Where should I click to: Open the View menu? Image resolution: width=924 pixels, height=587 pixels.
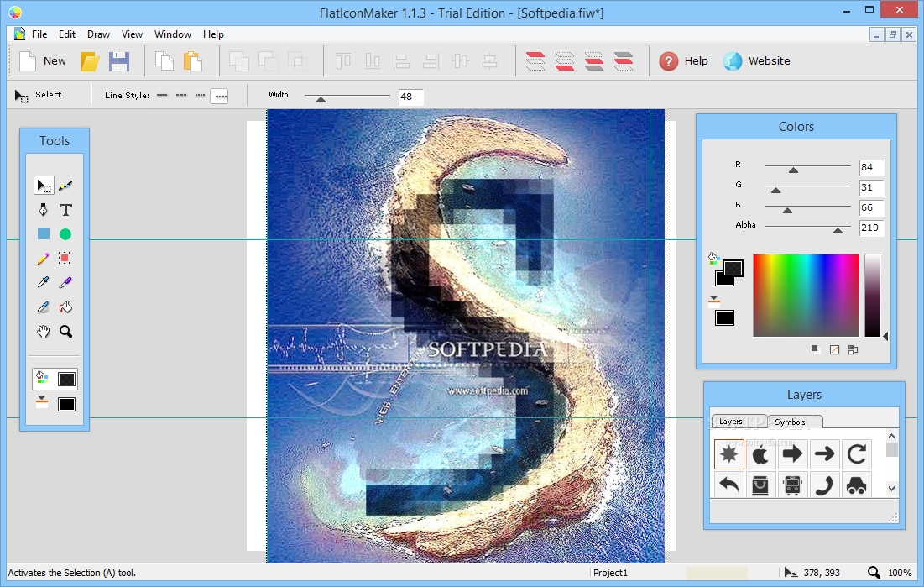click(x=132, y=34)
